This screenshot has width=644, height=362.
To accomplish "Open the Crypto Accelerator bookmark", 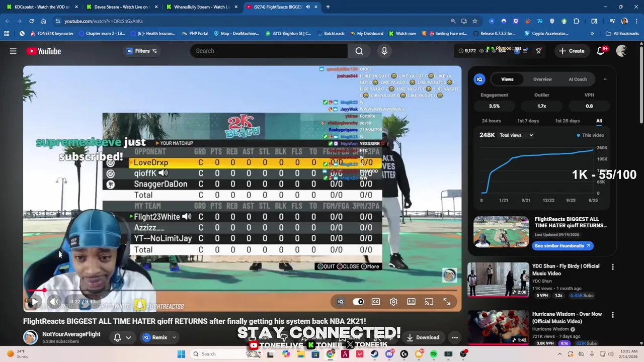I will [546, 34].
